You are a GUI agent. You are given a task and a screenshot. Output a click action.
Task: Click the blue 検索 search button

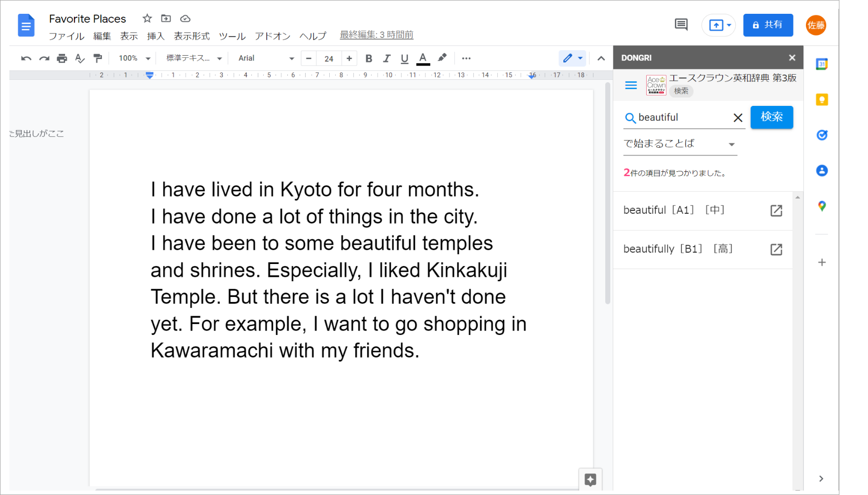click(x=772, y=117)
